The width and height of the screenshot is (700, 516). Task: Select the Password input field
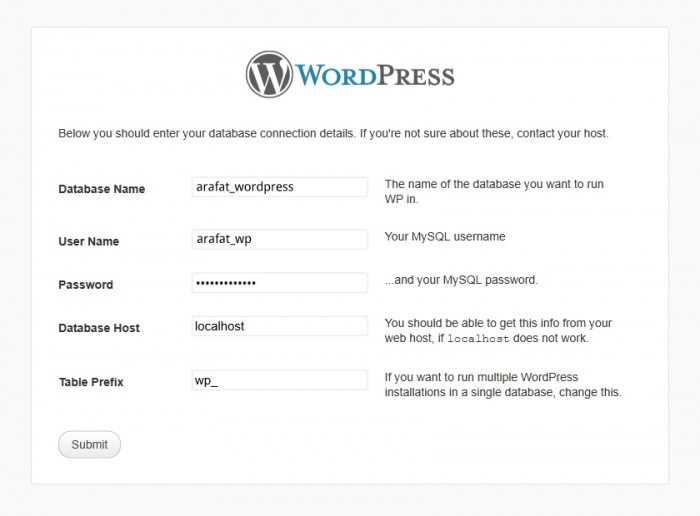280,283
